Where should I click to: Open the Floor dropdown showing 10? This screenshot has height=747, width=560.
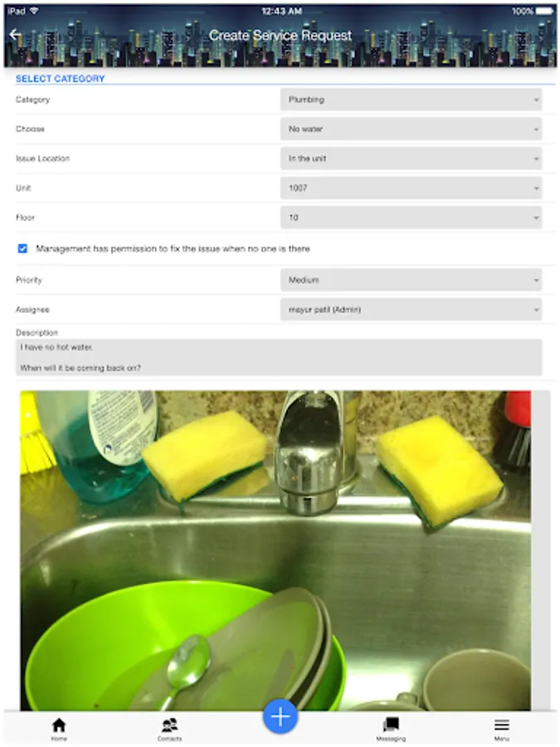[411, 217]
